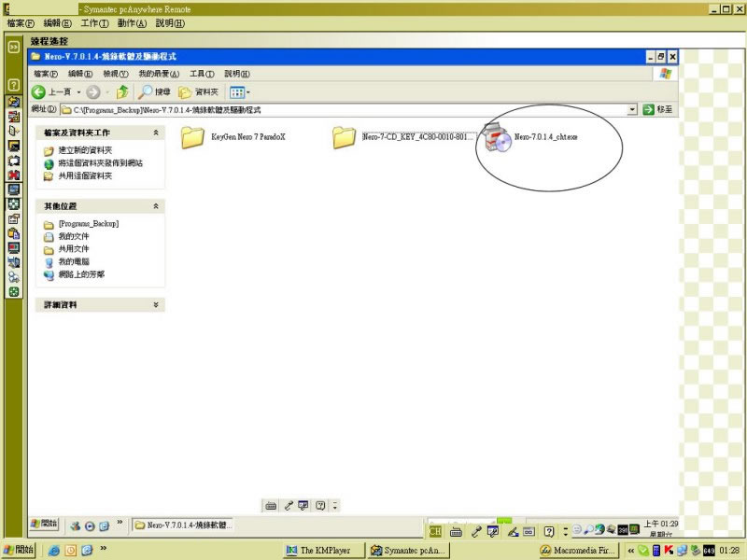Select the Nero-7.0.1.4_cht.exe installer file
747x560 pixels.
click(x=529, y=137)
